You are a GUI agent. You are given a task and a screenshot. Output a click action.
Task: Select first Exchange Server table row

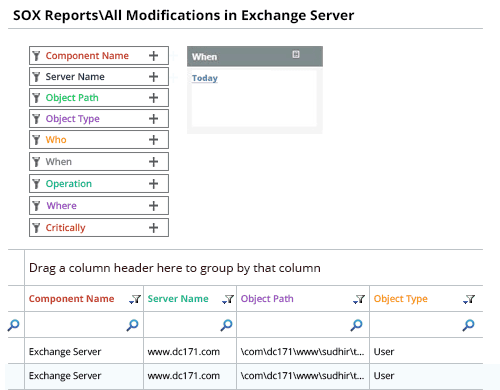click(245, 351)
